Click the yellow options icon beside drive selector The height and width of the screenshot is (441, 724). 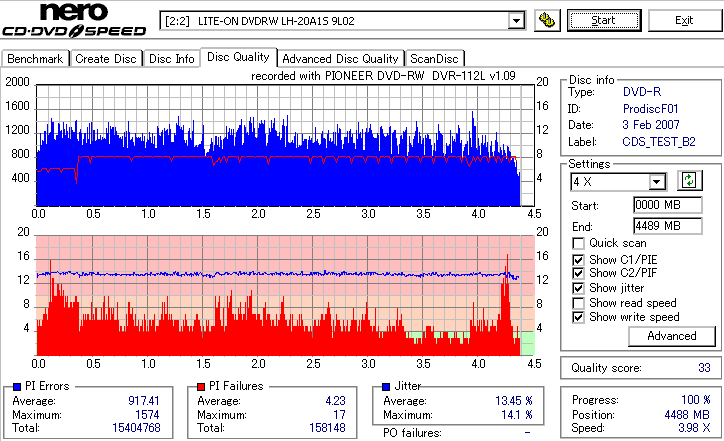pyautogui.click(x=547, y=21)
